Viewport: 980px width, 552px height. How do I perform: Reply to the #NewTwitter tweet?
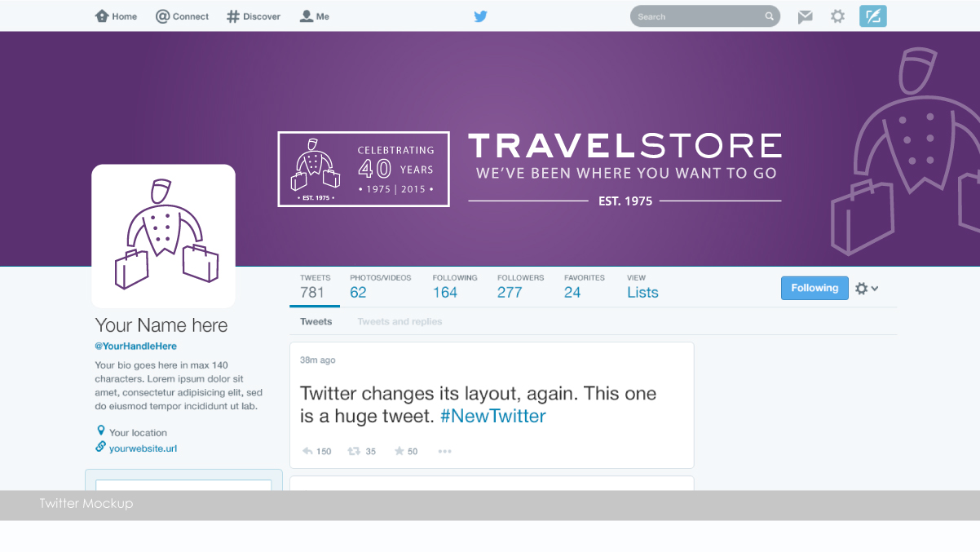316,451
